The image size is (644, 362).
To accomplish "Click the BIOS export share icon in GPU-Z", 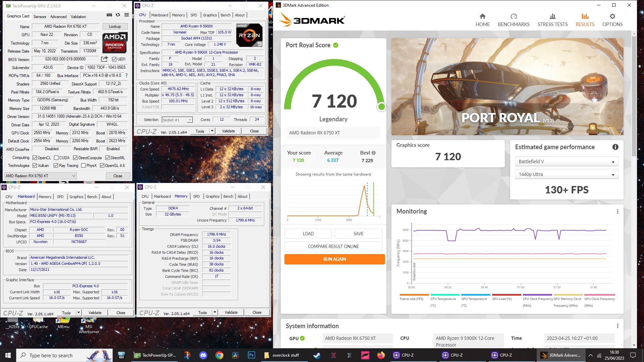I will pyautogui.click(x=105, y=59).
